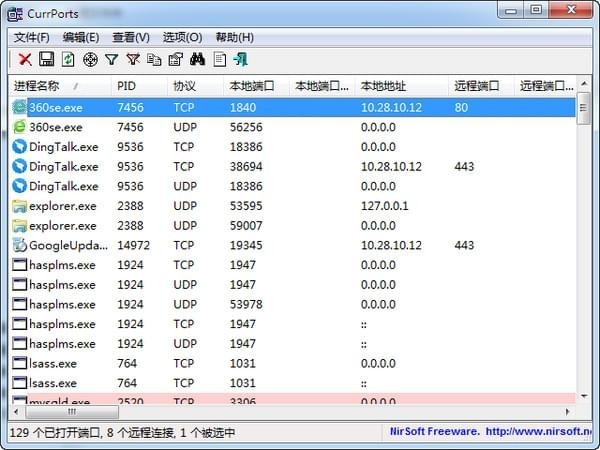Screen dimensions: 600x450
Task: Select the explorer.exe port 59007 row
Action: click(293, 226)
